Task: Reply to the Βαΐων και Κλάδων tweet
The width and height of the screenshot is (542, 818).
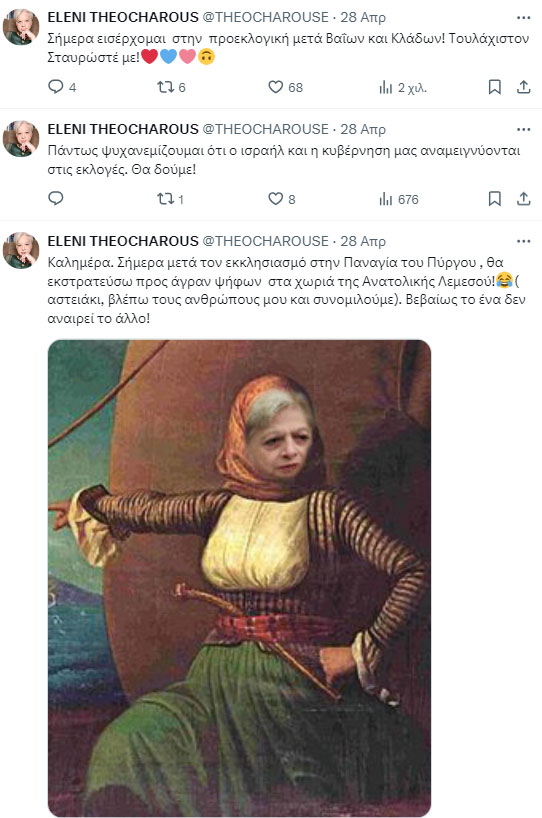Action: (x=62, y=87)
